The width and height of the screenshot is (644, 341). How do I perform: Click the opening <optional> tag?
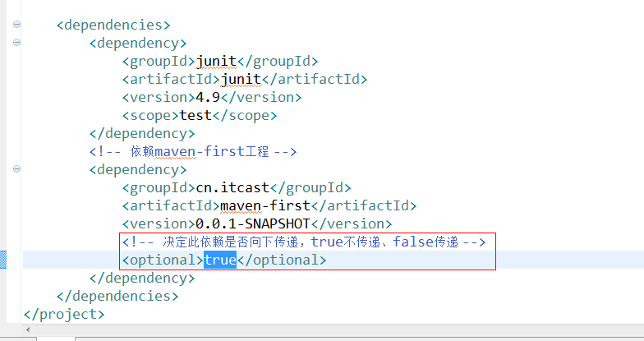162,260
